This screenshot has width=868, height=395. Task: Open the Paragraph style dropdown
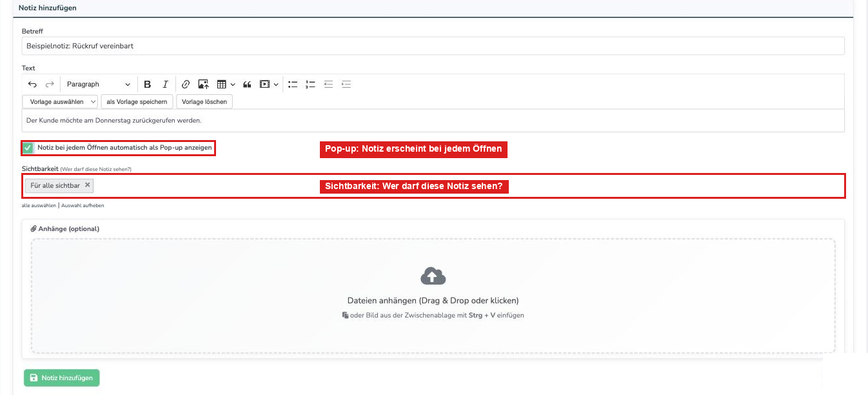click(98, 85)
